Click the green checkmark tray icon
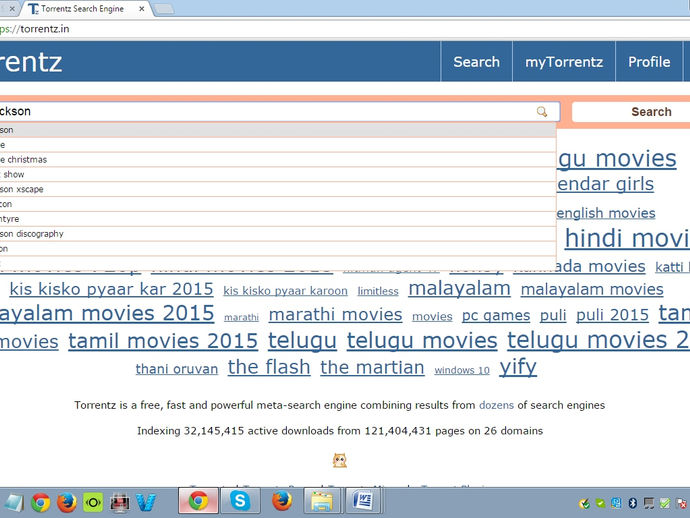The width and height of the screenshot is (690, 518). click(x=664, y=503)
